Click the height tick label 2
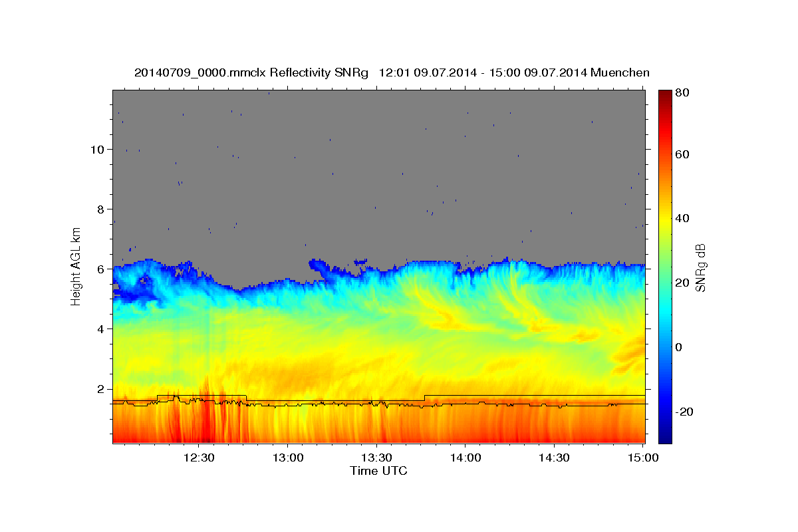 pyautogui.click(x=99, y=388)
